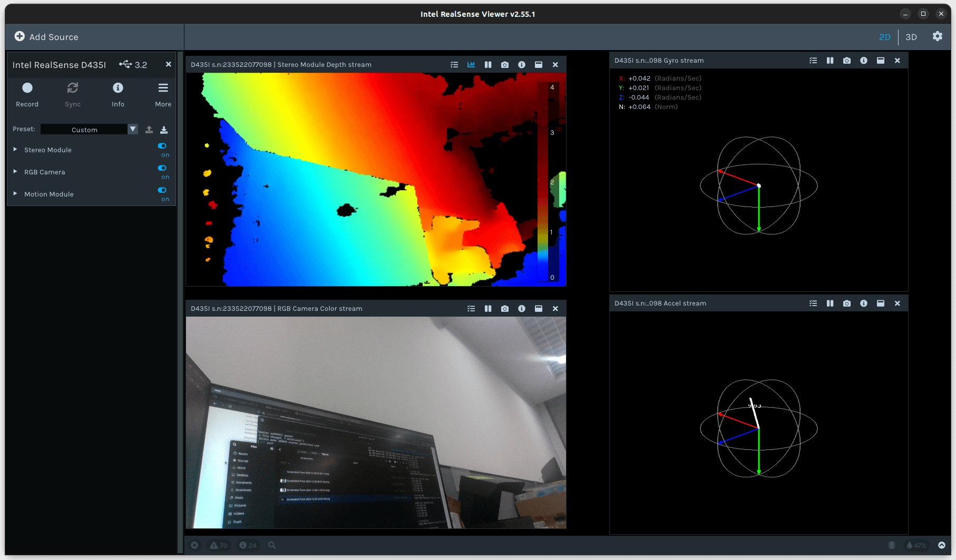Start recording with the Record button
The width and height of the screenshot is (956, 560).
pos(27,94)
